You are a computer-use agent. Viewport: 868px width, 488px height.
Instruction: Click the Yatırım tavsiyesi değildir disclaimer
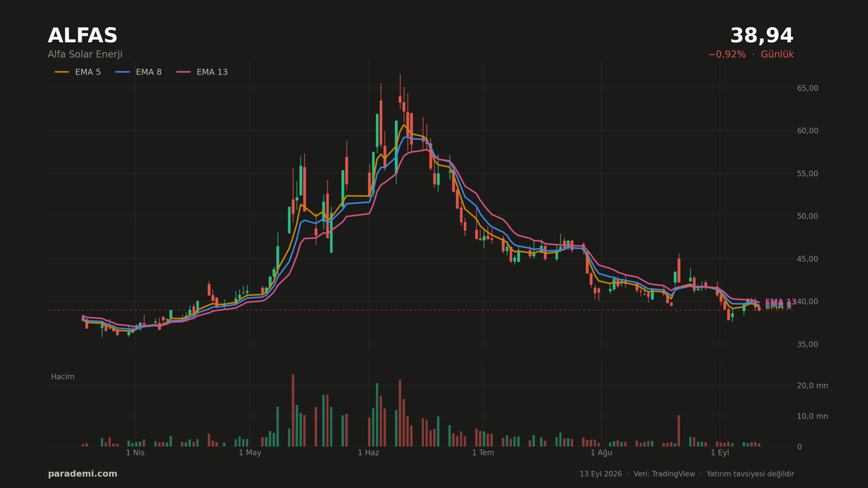(750, 474)
